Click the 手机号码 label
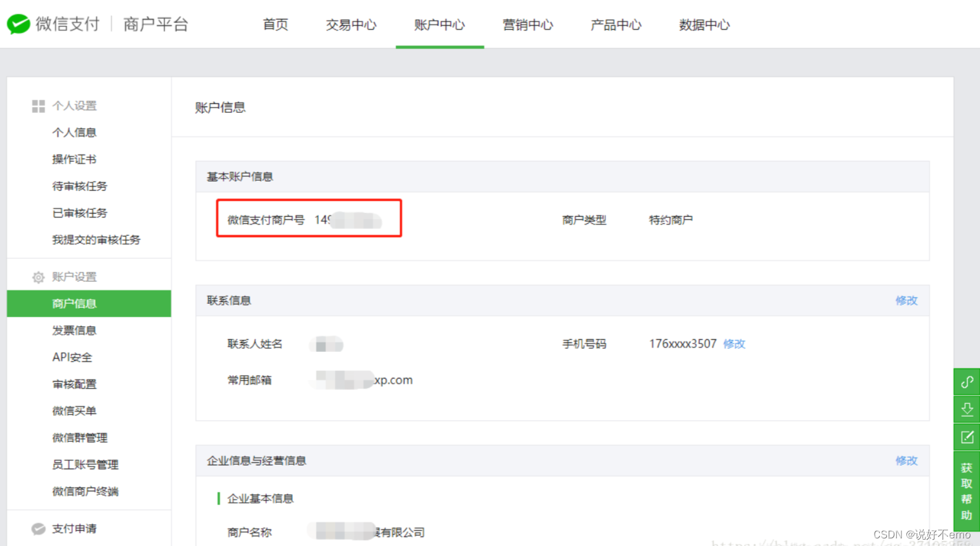Viewport: 980px width, 546px height. tap(584, 344)
